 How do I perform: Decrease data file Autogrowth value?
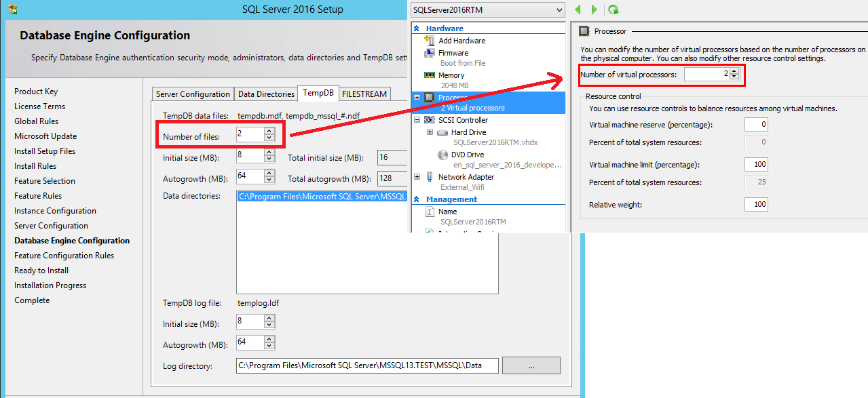269,180
